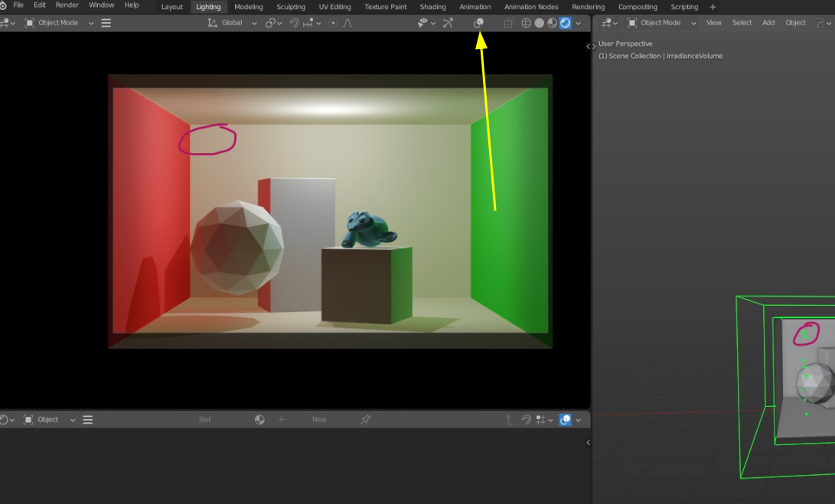The height and width of the screenshot is (504, 835).
Task: Open Object Mode dropdown in right viewport
Action: [661, 23]
